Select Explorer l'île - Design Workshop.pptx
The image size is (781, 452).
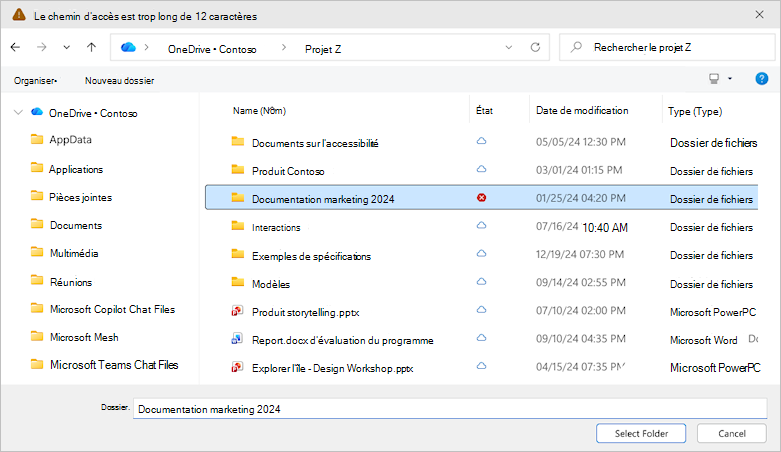point(332,368)
